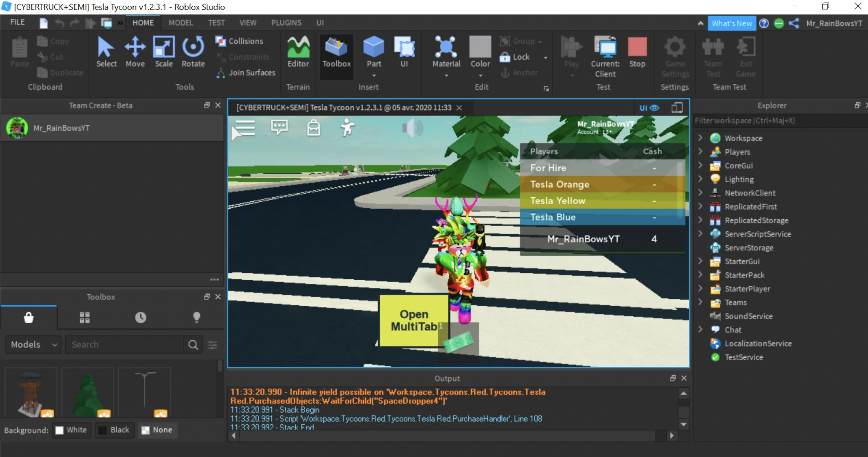This screenshot has width=868, height=457.
Task: Click the Output horizontal scroll right arrow
Action: (672, 436)
